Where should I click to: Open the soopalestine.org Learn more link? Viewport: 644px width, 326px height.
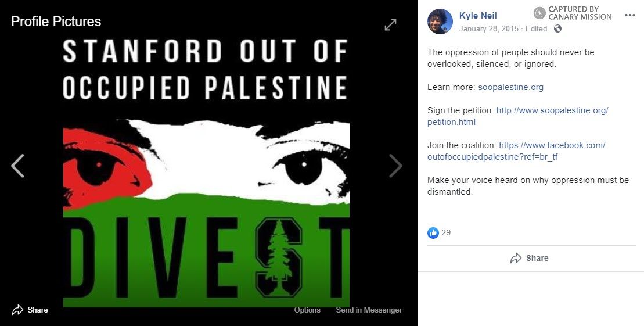coord(510,87)
